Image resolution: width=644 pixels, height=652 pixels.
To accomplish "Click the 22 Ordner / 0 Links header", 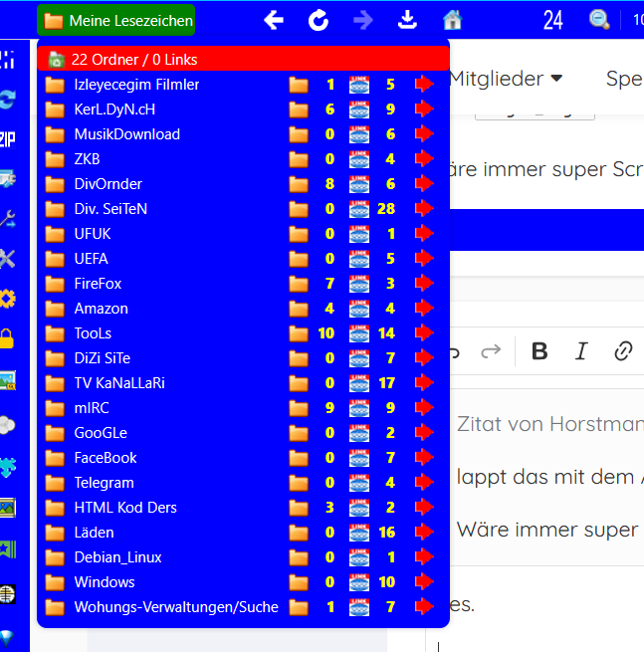I will click(x=243, y=59).
